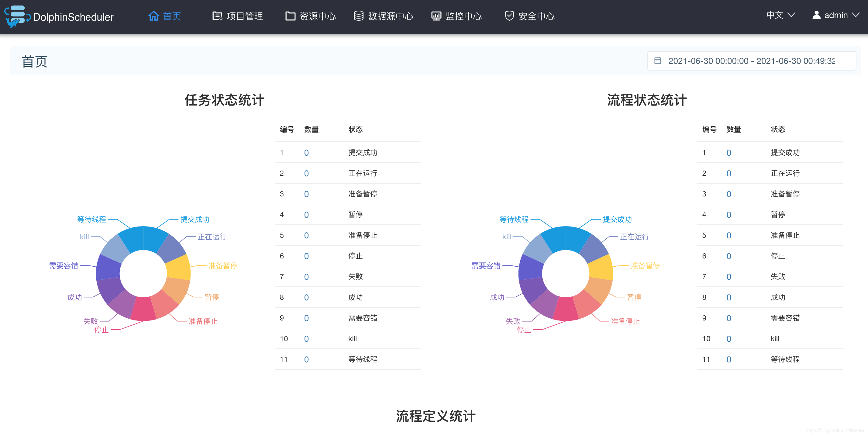Click the resource center folder icon
868x436 pixels.
290,16
